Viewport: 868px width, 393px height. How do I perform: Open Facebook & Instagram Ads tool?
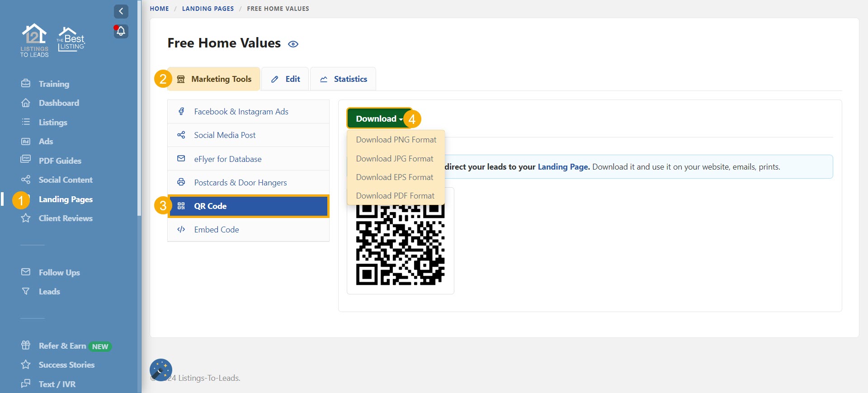click(241, 112)
